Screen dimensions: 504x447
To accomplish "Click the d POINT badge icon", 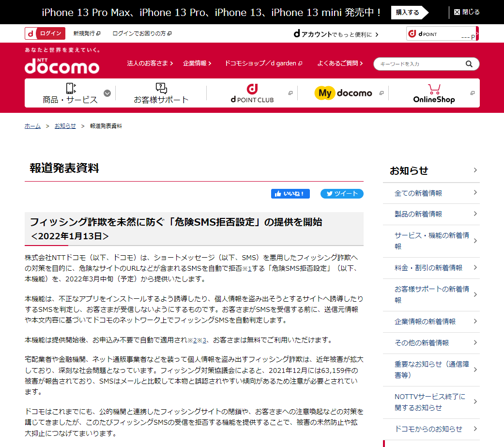I will [x=412, y=33].
